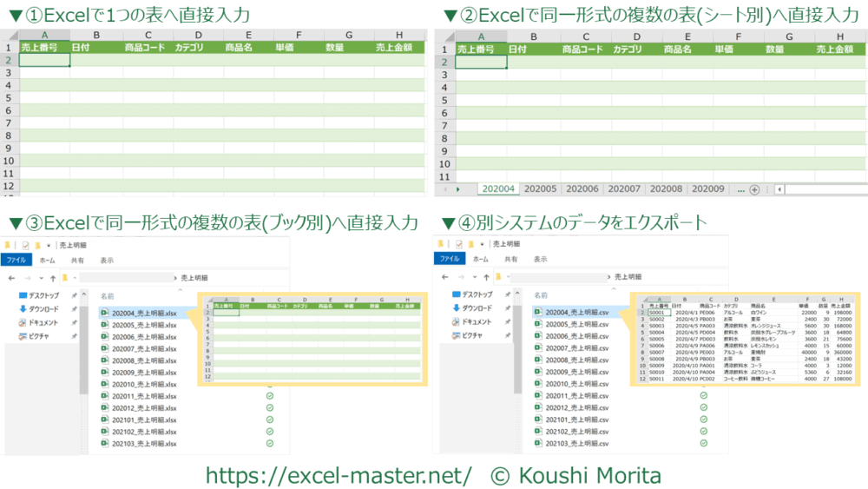The width and height of the screenshot is (868, 489).
Task: Click the green sheet tab scroll-right arrow
Action: (x=457, y=189)
